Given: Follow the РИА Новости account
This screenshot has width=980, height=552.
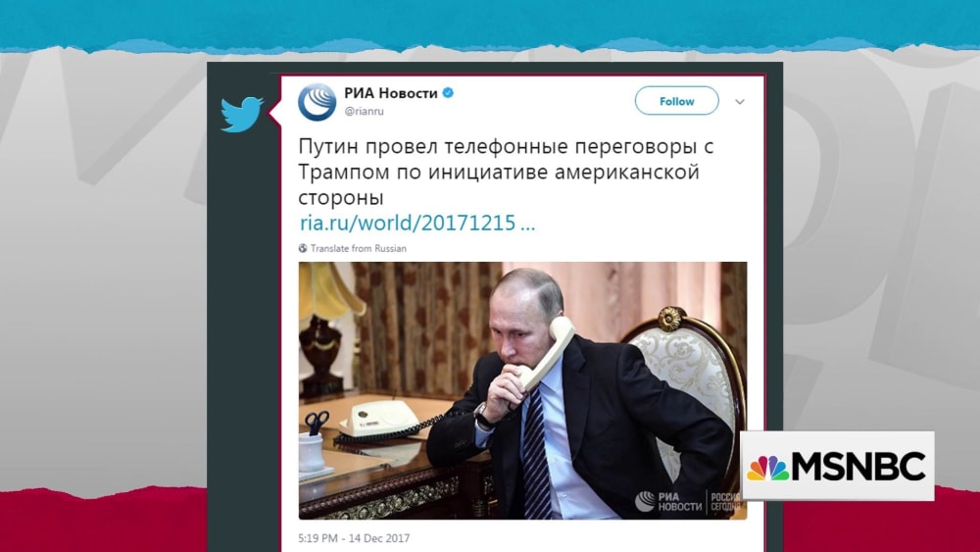Looking at the screenshot, I should [677, 101].
